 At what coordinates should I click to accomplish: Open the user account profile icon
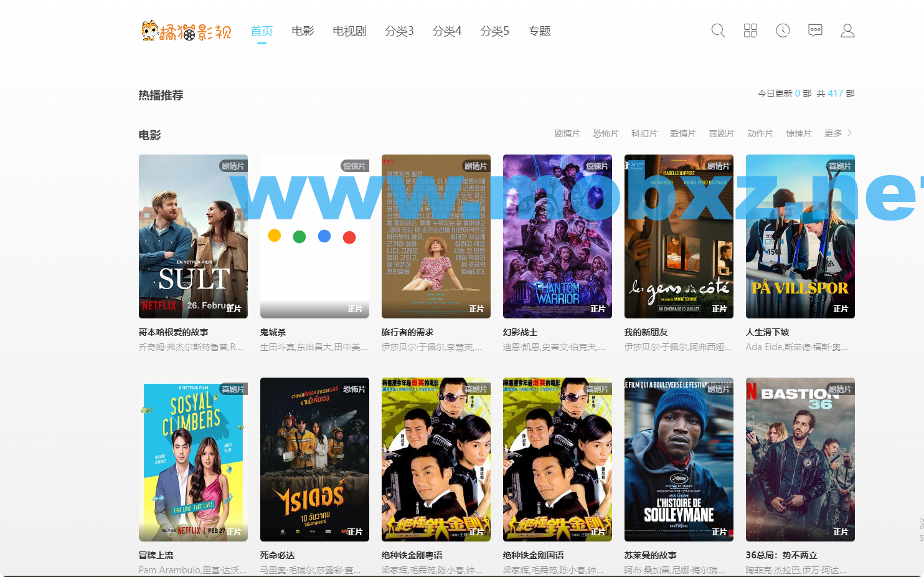pos(847,31)
